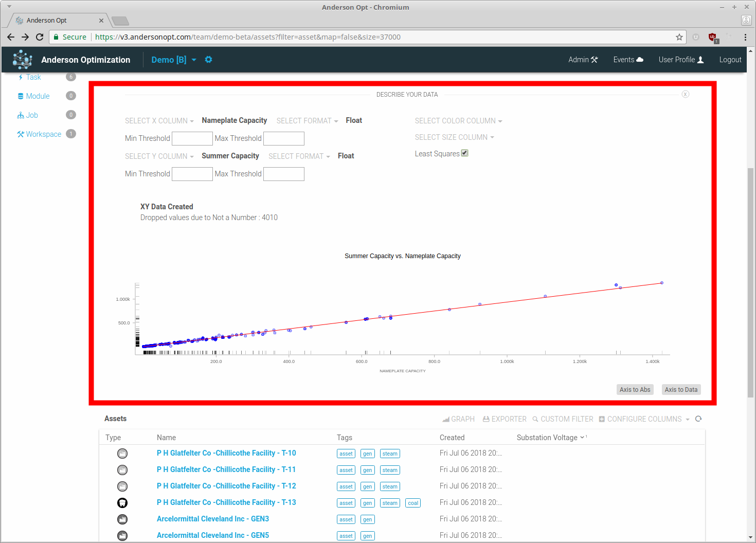
Task: Click the X column Min Threshold field
Action: click(192, 138)
